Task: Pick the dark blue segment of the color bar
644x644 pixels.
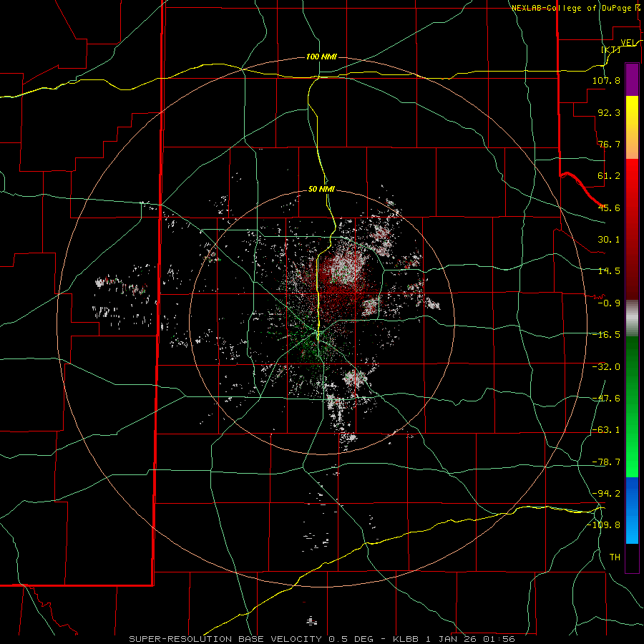Action: point(632,493)
